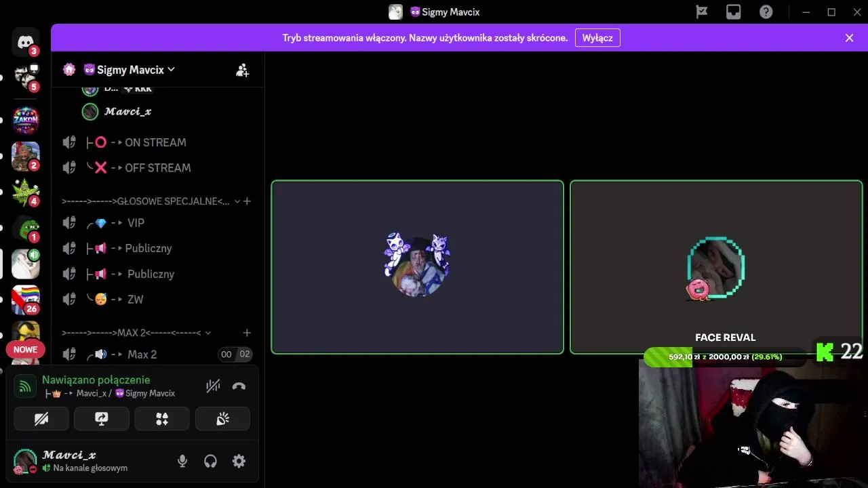Mute the microphone

click(182, 462)
